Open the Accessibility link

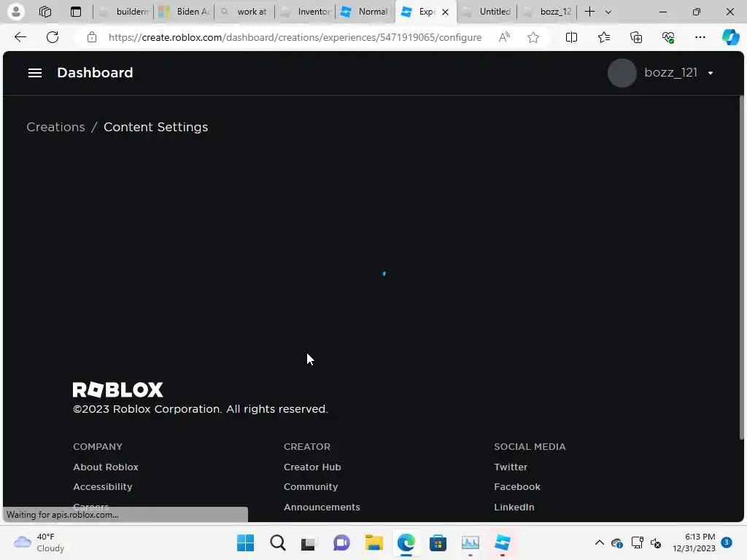tap(102, 486)
